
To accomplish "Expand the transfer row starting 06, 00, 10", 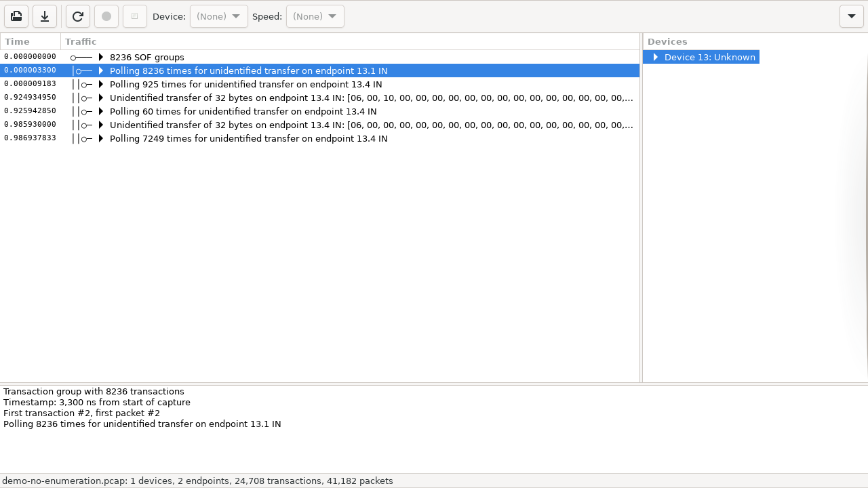I will pos(101,98).
